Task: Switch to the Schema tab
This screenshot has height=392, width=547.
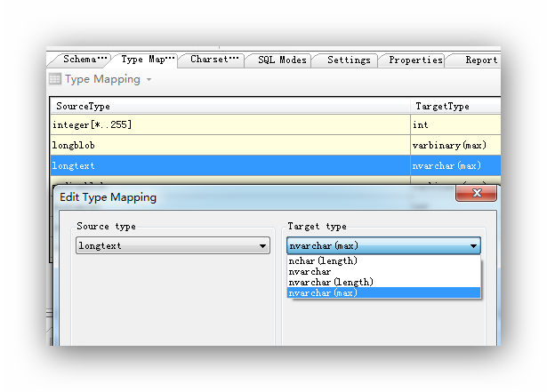Action: (81, 60)
